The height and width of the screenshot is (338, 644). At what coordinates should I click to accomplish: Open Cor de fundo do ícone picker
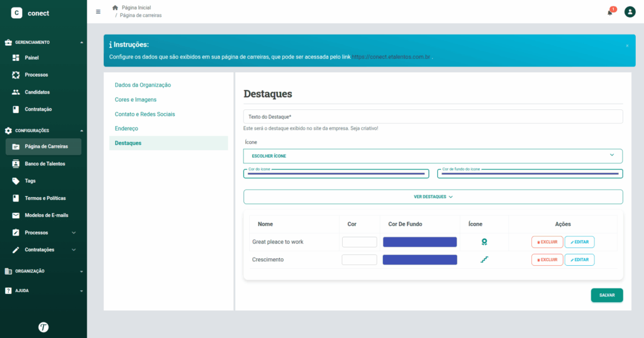tap(530, 173)
